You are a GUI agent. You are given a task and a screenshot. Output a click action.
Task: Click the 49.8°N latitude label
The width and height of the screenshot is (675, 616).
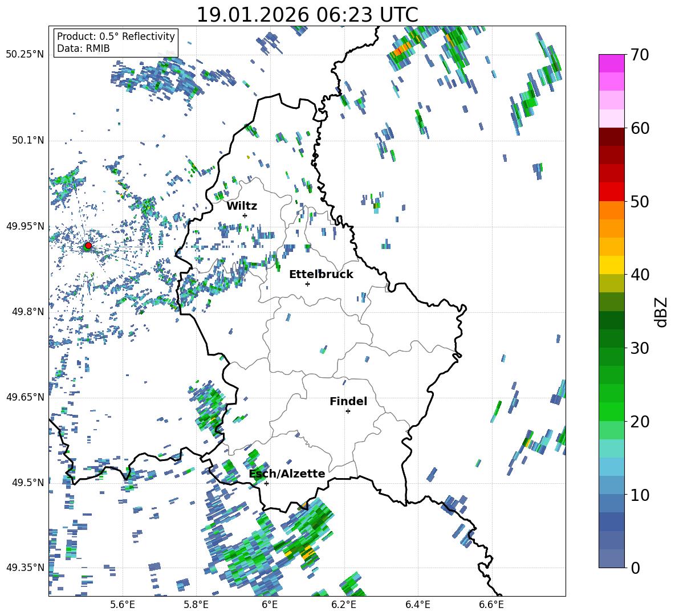point(27,312)
